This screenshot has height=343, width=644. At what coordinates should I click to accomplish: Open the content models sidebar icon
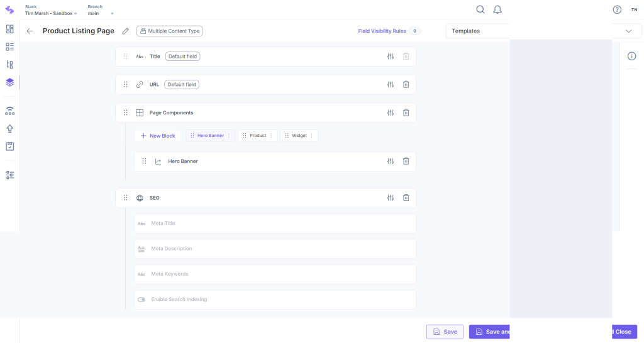click(9, 82)
